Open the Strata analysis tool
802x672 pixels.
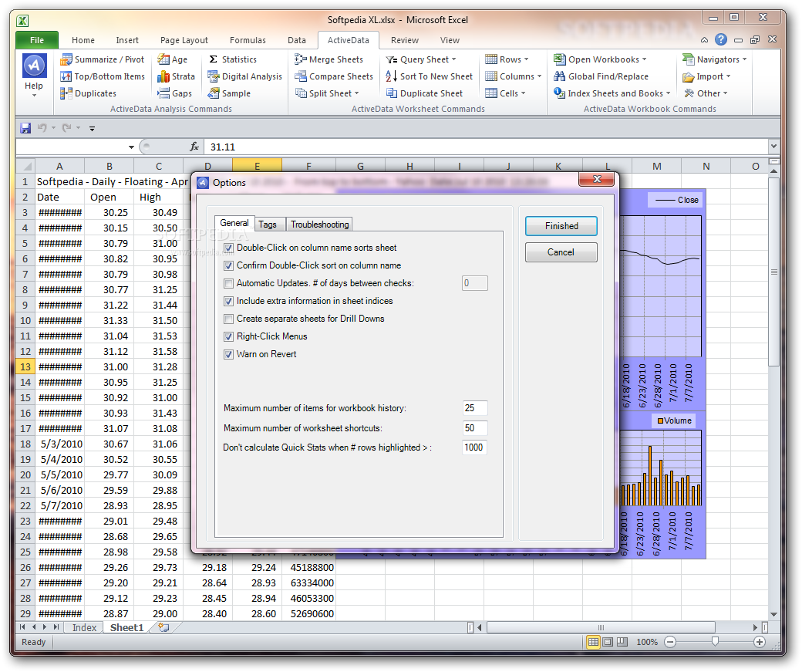[x=177, y=76]
